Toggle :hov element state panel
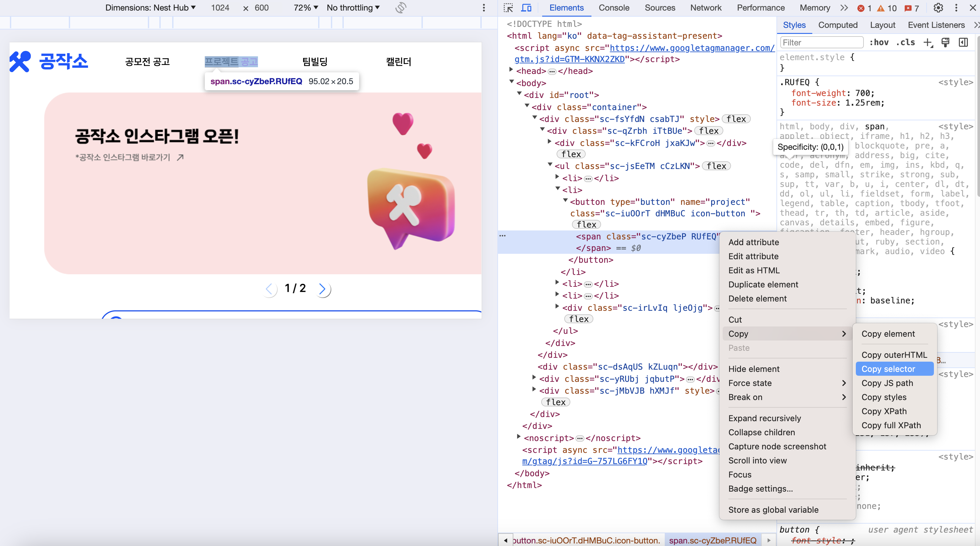The width and height of the screenshot is (980, 546). click(879, 43)
